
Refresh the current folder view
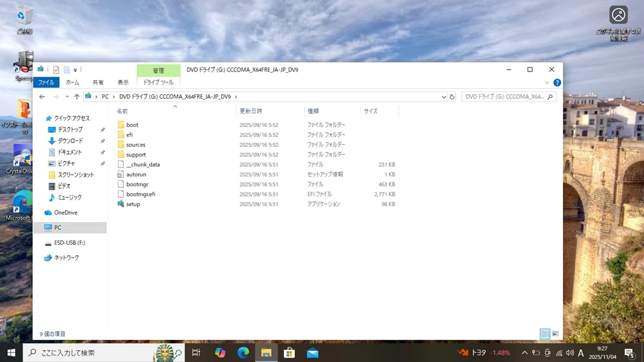[452, 97]
